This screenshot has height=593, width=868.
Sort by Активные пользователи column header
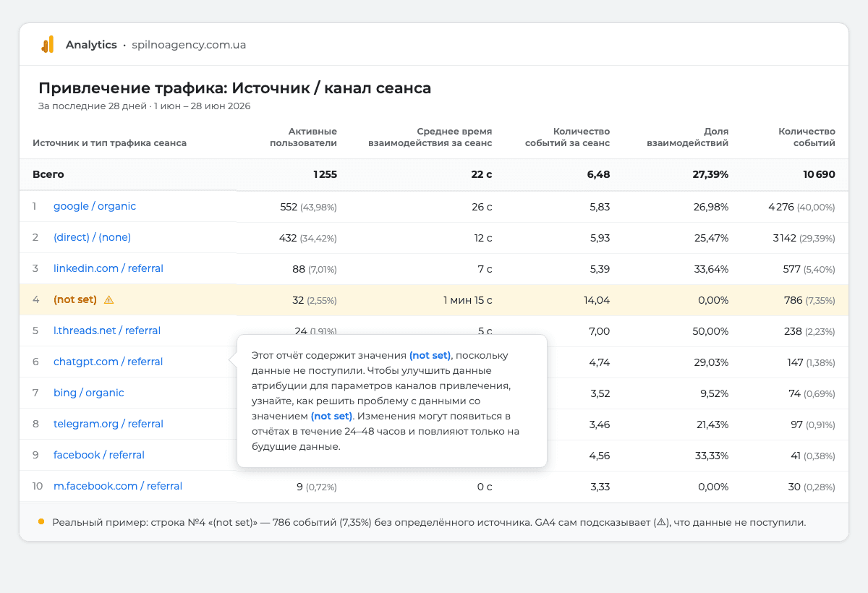(x=303, y=137)
